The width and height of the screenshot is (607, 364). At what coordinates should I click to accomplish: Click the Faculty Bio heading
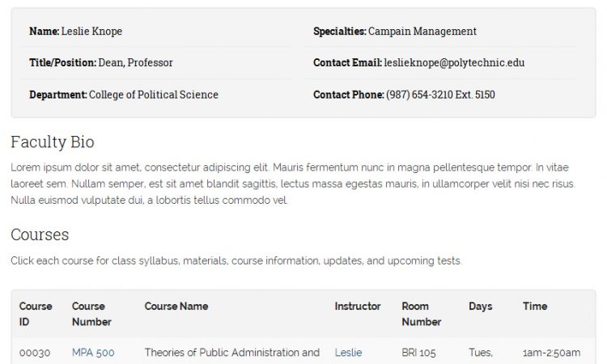(x=53, y=142)
